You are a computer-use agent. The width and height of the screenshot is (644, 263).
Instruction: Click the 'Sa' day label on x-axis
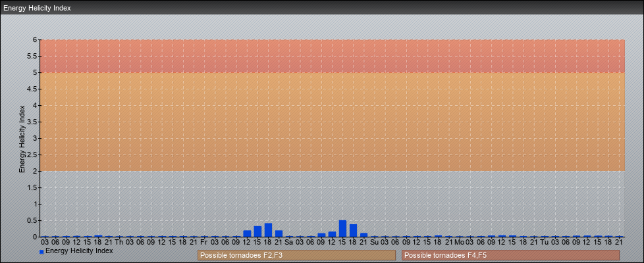[289, 242]
